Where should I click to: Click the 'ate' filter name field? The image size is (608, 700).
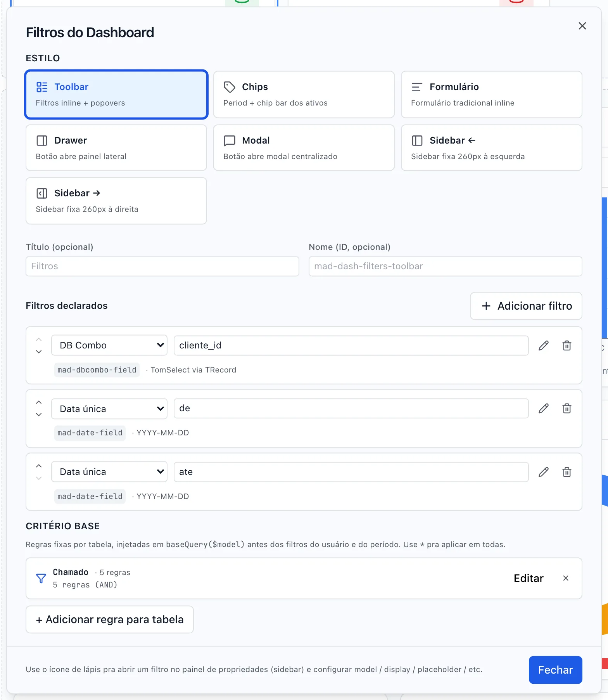351,472
